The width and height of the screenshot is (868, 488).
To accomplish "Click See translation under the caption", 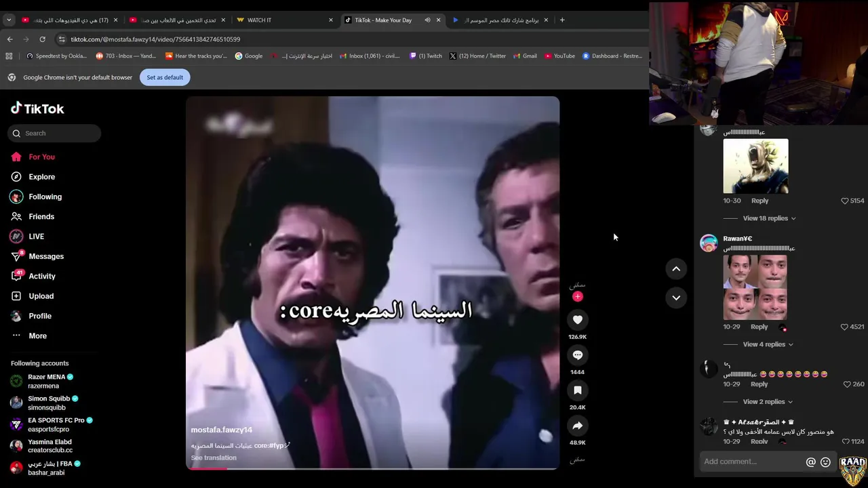I will tap(214, 458).
